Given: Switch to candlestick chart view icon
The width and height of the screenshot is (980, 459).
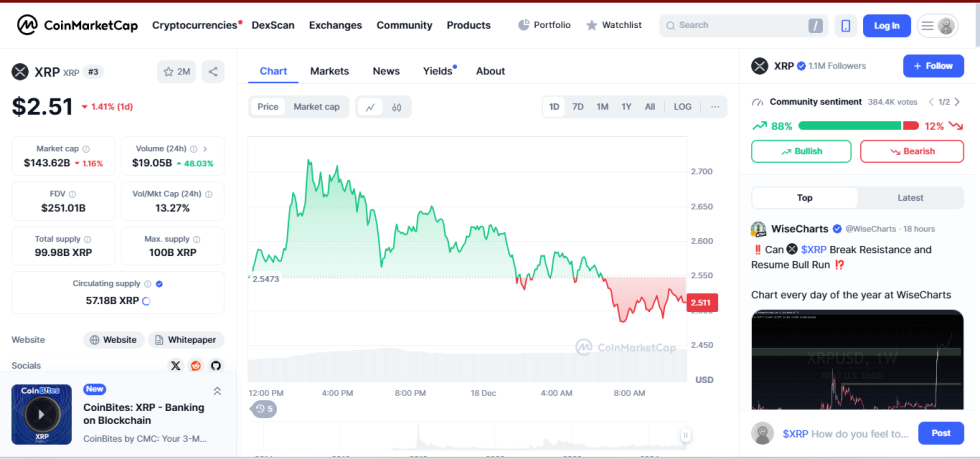Looking at the screenshot, I should tap(397, 107).
